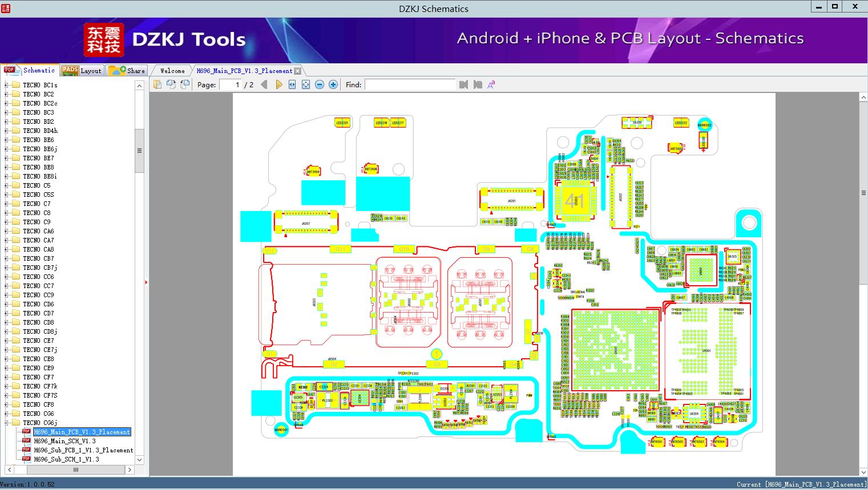
Task: Go to the previous page arrow
Action: (264, 84)
